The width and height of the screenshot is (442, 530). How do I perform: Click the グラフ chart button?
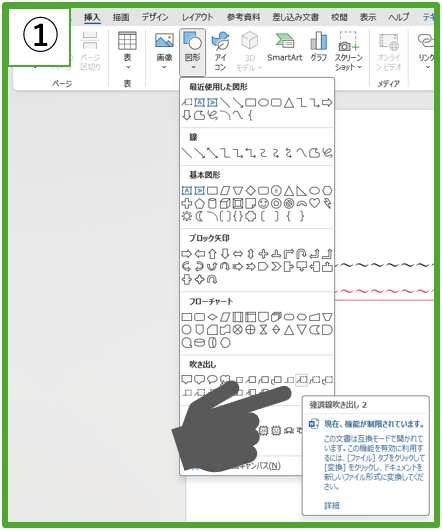(319, 47)
